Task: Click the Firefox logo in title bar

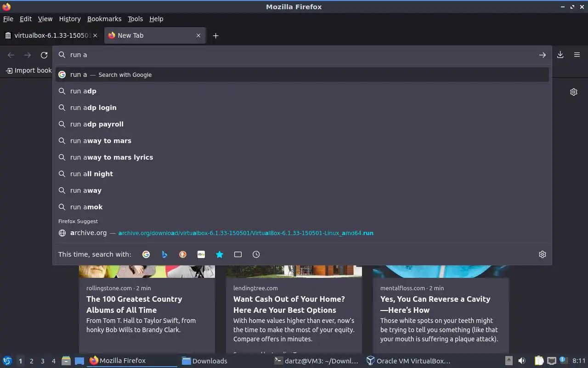Action: point(6,6)
